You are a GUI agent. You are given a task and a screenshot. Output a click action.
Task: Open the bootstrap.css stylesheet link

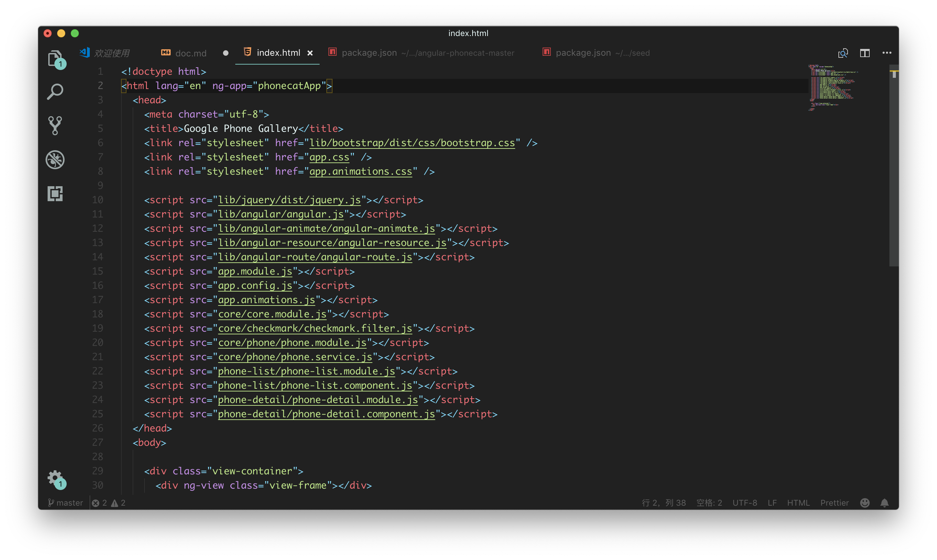point(412,143)
